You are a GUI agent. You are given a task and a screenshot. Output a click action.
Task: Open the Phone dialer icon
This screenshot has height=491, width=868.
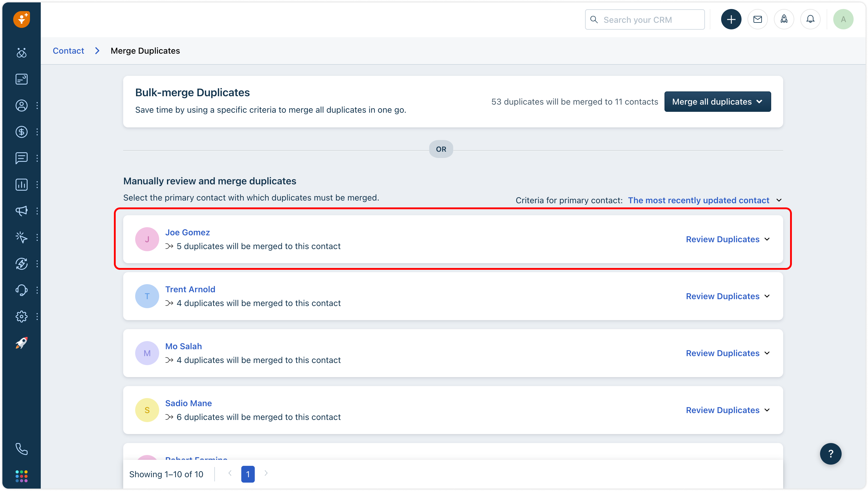pos(22,449)
